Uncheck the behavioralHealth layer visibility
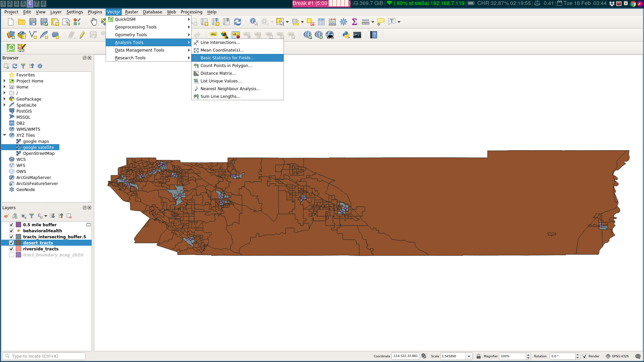644x362 pixels. click(x=11, y=231)
